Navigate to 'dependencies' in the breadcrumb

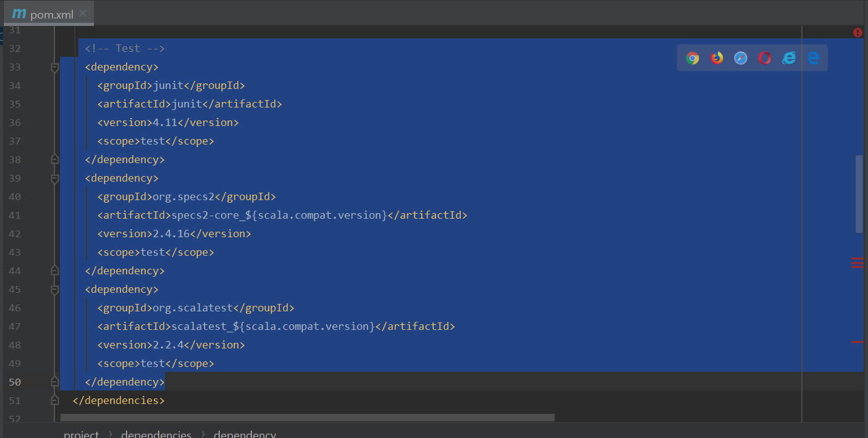click(x=156, y=434)
